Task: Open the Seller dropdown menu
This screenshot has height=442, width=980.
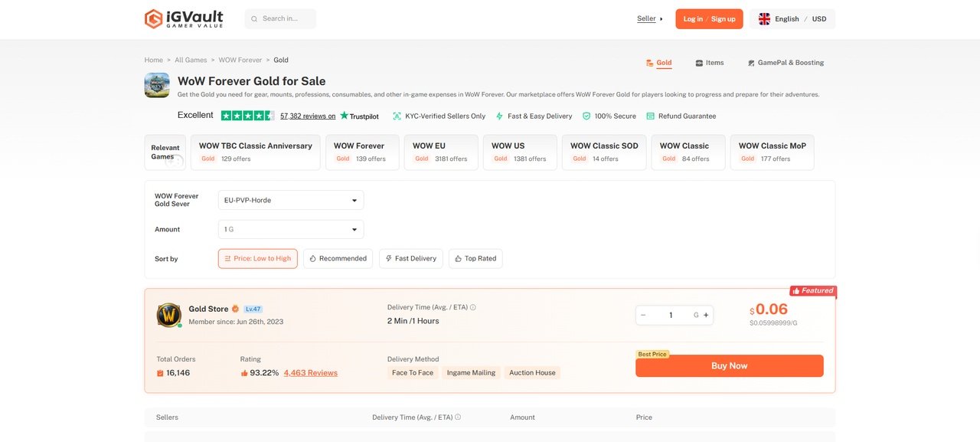Action: tap(650, 18)
